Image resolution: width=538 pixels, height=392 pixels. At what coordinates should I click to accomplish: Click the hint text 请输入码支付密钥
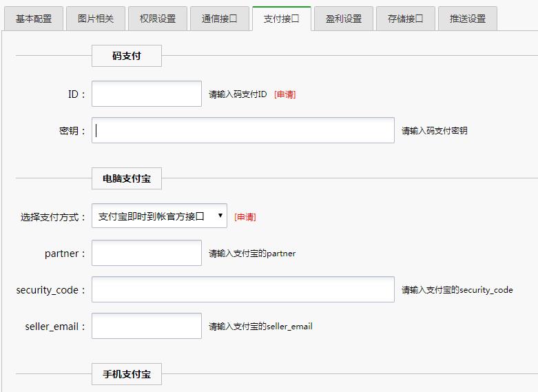tap(435, 130)
